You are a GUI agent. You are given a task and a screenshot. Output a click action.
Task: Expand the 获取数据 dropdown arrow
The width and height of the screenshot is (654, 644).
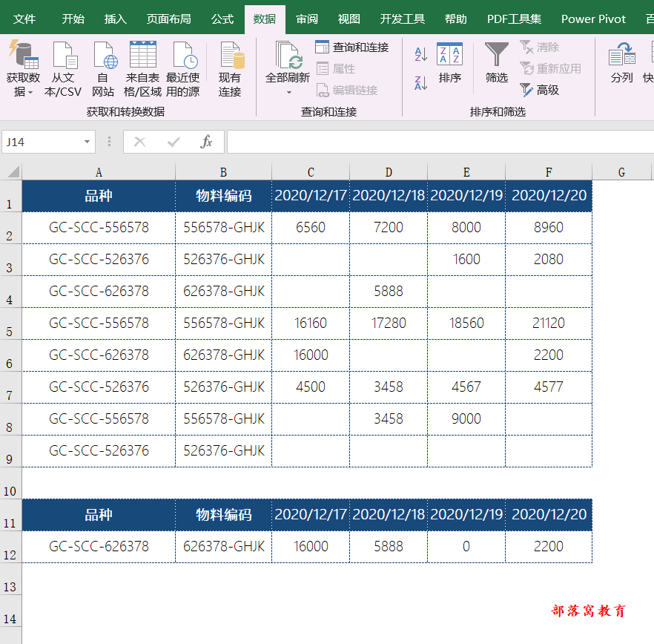pos(30,92)
